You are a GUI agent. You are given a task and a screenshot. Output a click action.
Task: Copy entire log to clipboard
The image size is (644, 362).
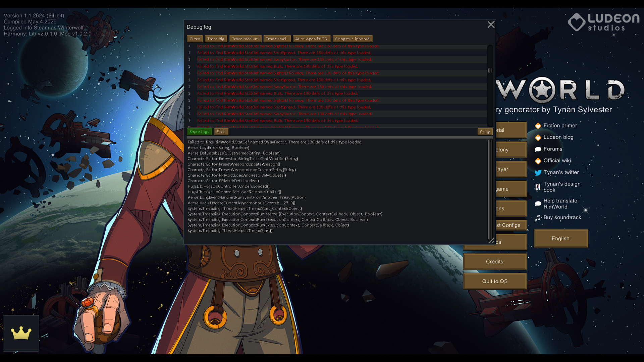click(352, 39)
